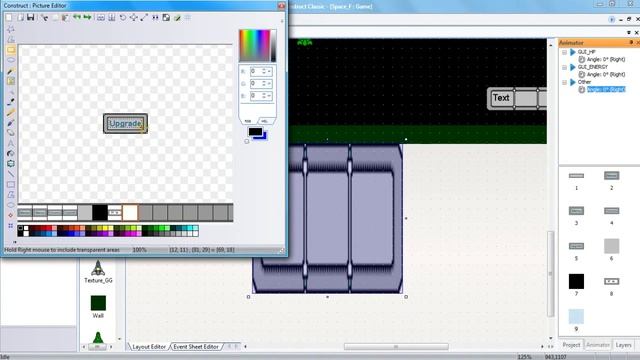
Task: Open the R value dropdown arrow
Action: click(269, 71)
